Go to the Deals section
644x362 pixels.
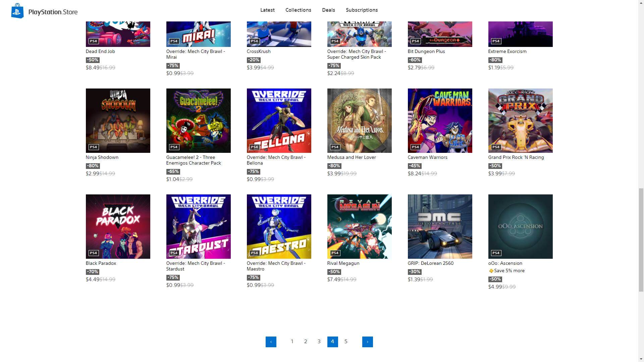coord(328,10)
